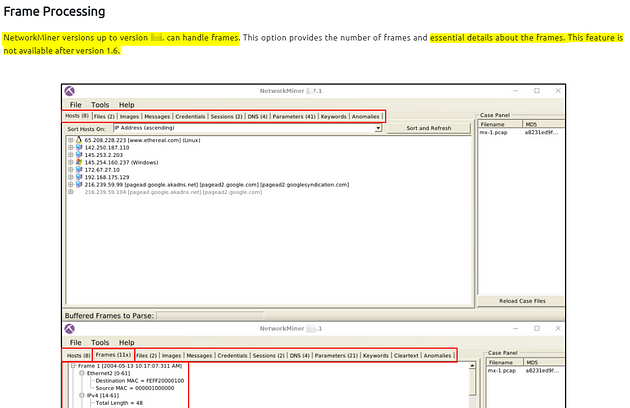The height and width of the screenshot is (408, 630).
Task: Select Files (2) tab in upper window
Action: (x=104, y=117)
